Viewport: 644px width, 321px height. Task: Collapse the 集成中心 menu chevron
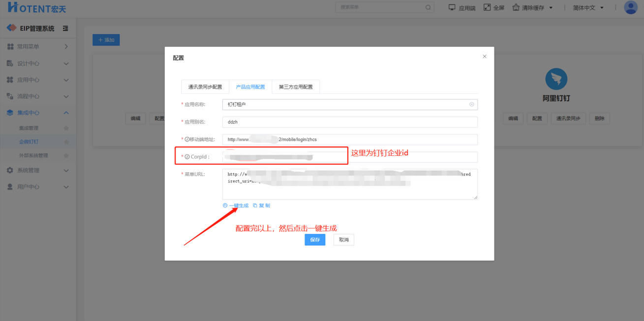[x=66, y=113]
